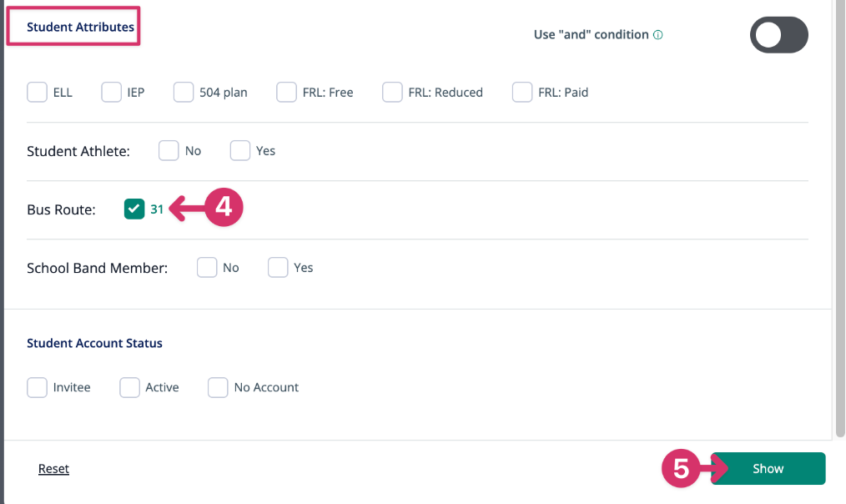Check the FRL: Reduced option
Image resolution: width=846 pixels, height=504 pixels.
[392, 92]
